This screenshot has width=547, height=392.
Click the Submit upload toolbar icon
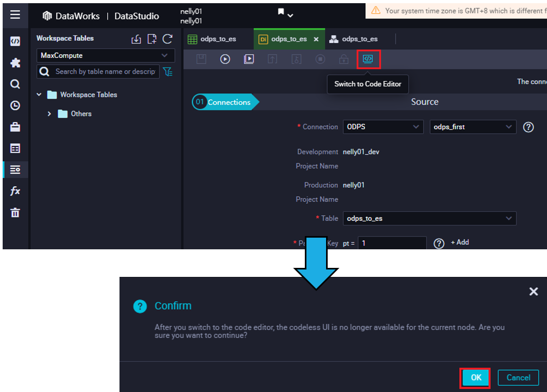click(x=272, y=59)
